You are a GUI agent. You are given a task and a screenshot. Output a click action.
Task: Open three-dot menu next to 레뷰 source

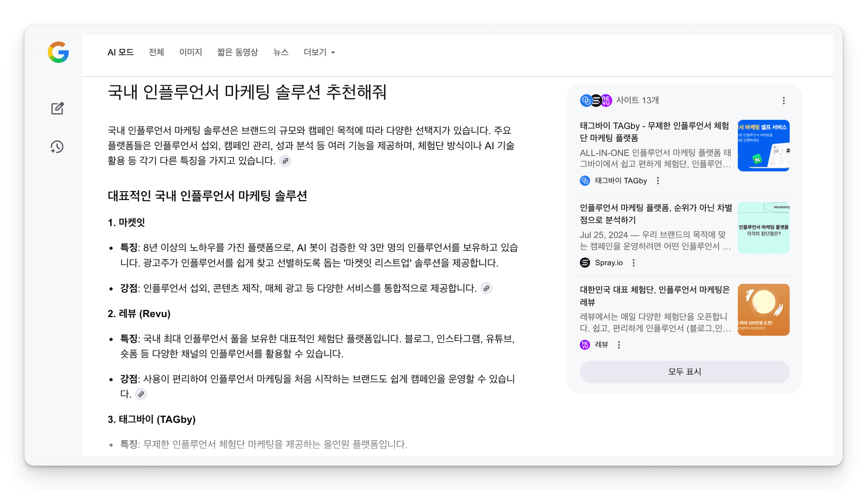pos(618,345)
